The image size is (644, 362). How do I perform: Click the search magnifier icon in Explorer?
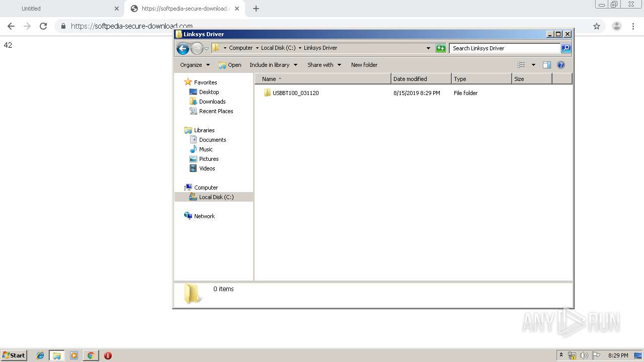566,48
